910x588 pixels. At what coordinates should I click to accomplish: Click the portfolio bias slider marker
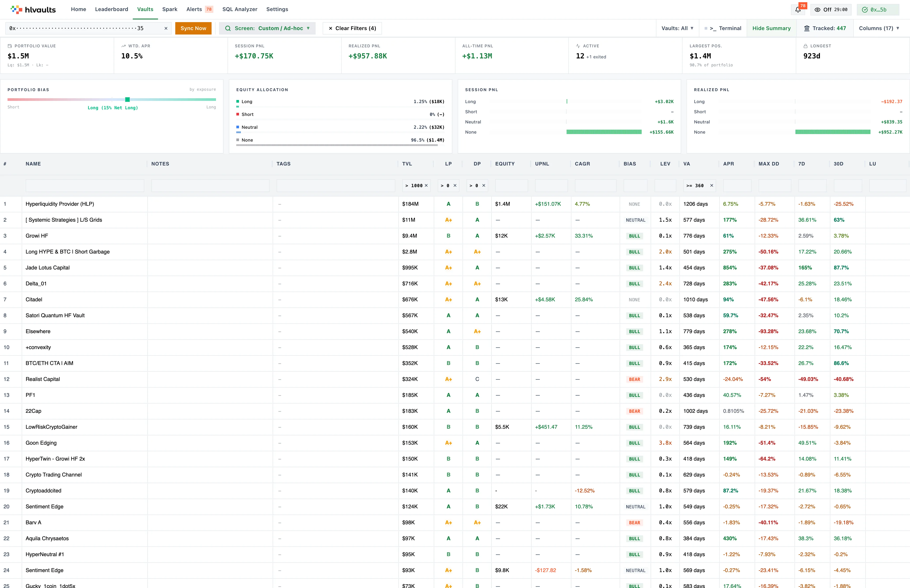[x=127, y=99]
